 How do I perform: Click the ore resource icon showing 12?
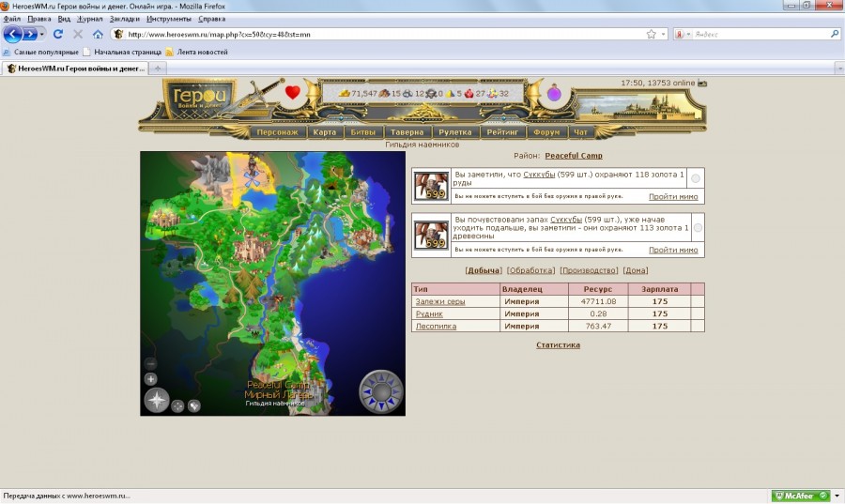pos(408,93)
